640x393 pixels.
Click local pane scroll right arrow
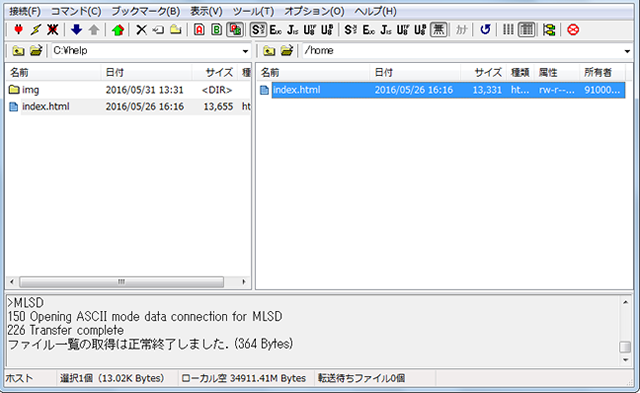click(244, 282)
